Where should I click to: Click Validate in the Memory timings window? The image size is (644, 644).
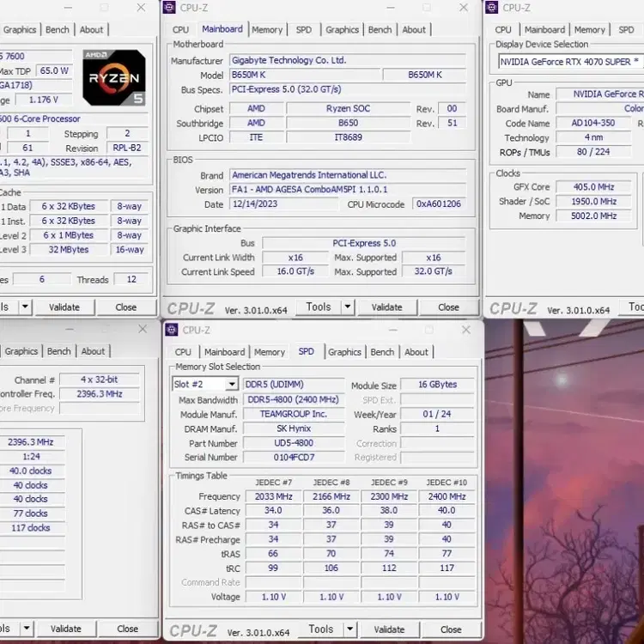point(66,629)
